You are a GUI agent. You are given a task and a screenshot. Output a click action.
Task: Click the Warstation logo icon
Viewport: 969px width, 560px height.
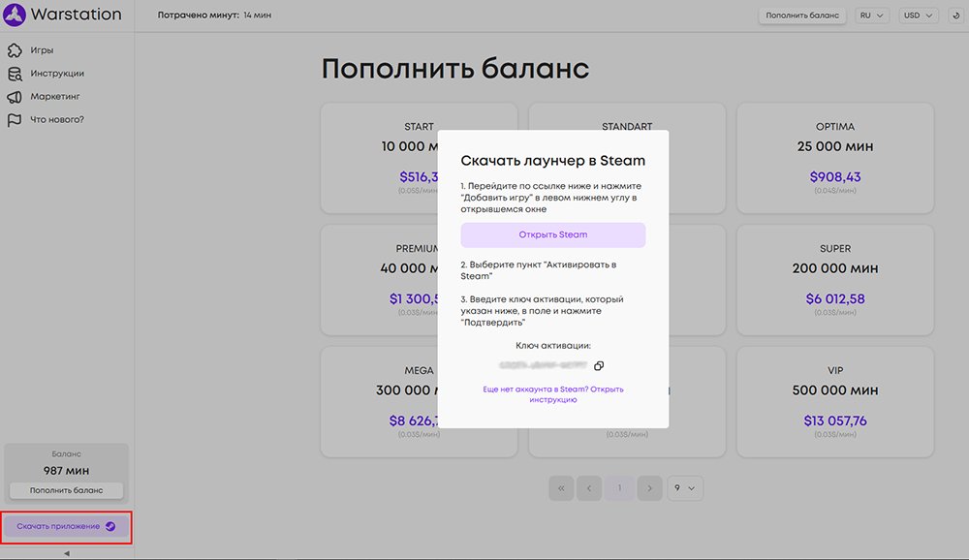[x=15, y=14]
